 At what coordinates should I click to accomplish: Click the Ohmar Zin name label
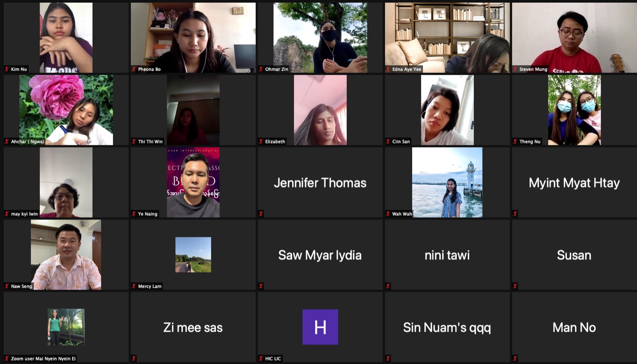(x=276, y=69)
